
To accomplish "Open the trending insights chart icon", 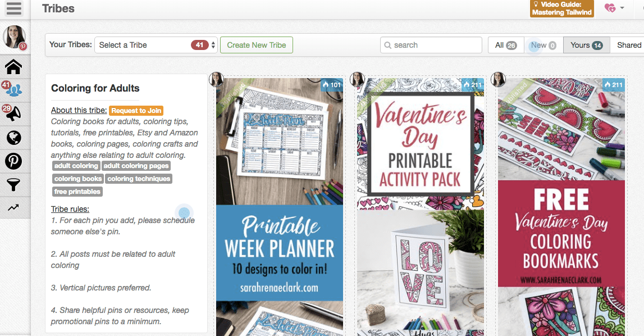I will pos(13,208).
